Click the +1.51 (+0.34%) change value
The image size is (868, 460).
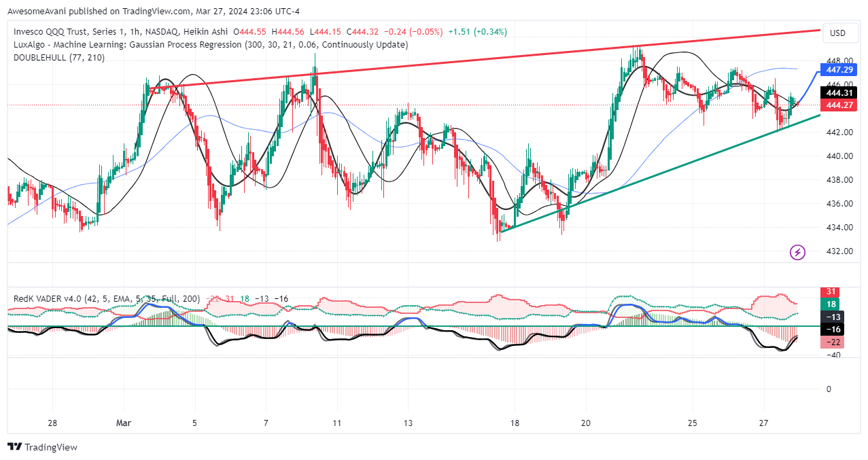(479, 32)
